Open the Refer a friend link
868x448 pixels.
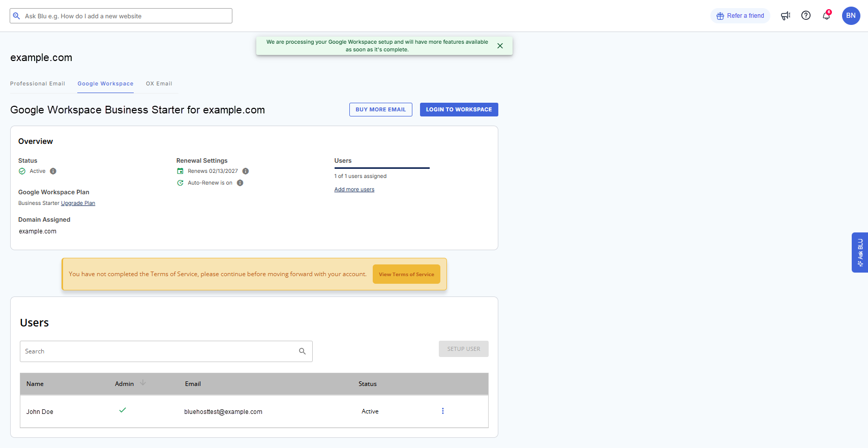tap(740, 16)
